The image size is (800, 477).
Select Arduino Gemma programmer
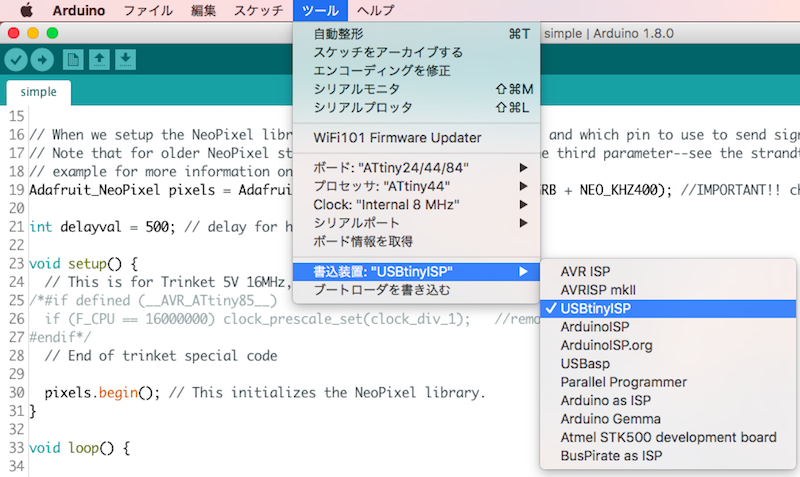pos(668,419)
